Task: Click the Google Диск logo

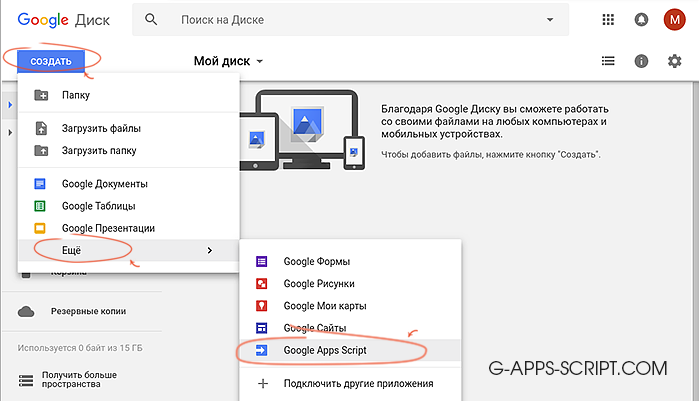Action: click(x=63, y=20)
